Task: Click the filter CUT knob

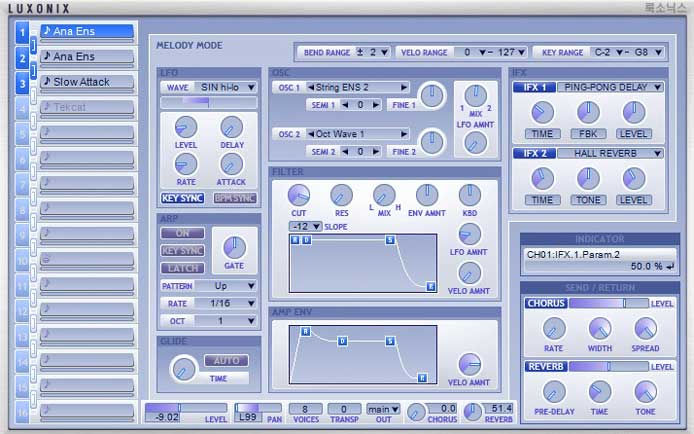Action: (x=299, y=195)
